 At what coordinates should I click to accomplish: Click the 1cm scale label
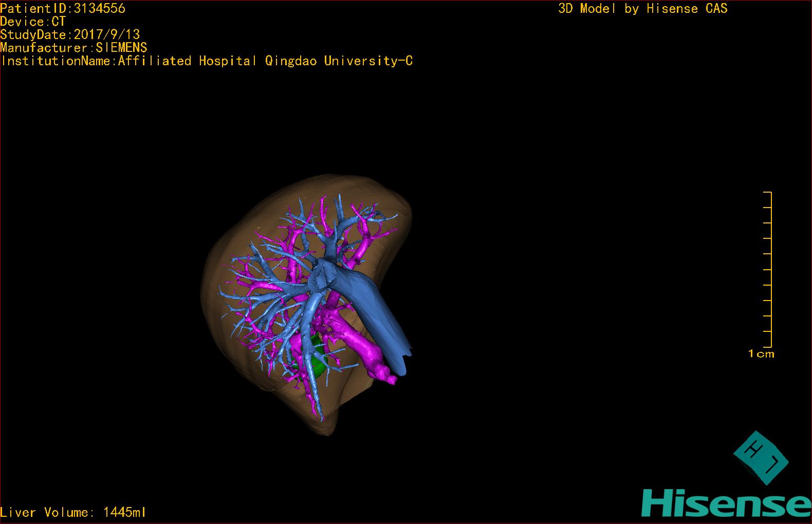[x=761, y=353]
